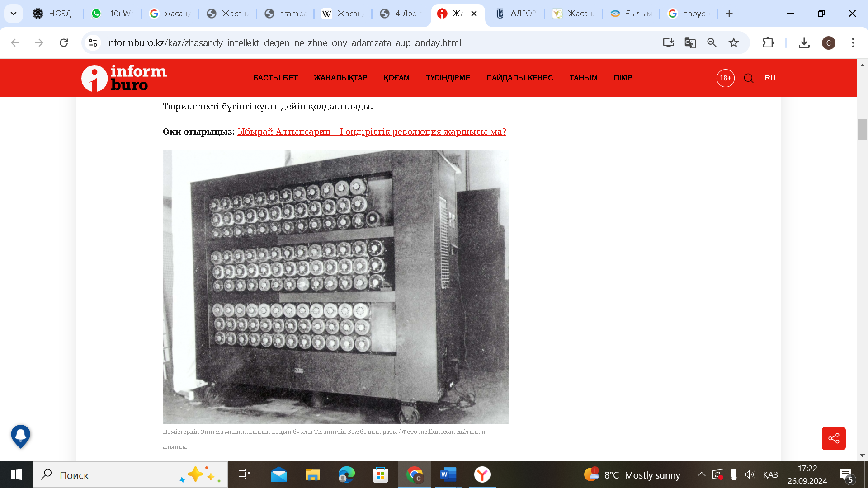The image size is (868, 488).
Task: Switch to the НОБД browser tab
Action: (x=53, y=14)
